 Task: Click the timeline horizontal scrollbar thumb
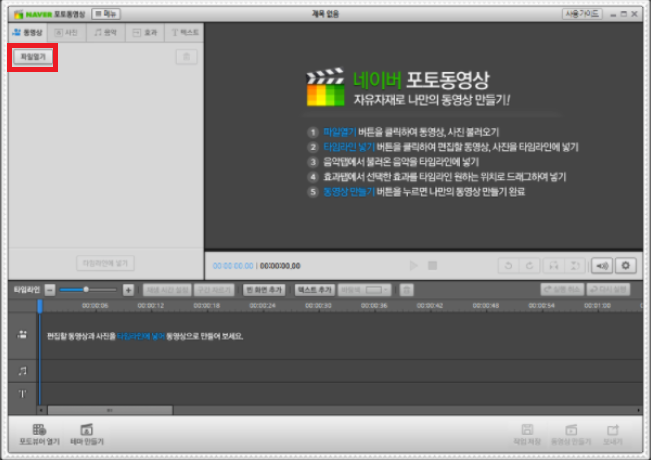point(110,411)
